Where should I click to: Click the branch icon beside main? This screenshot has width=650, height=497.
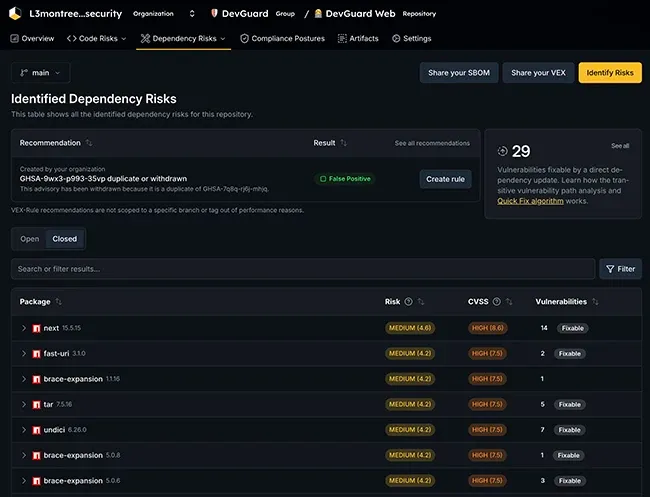24,73
